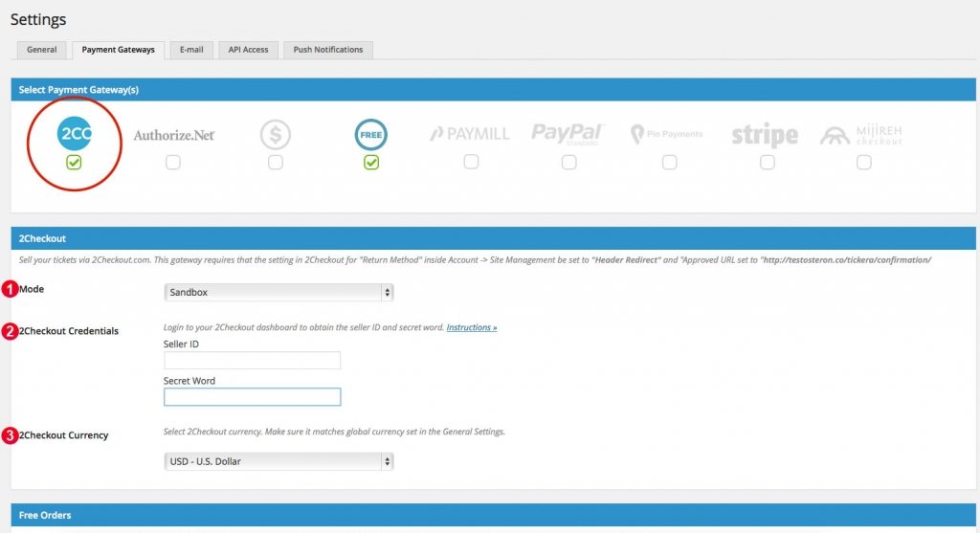Enable the Stripe gateway checkbox
This screenshot has width=980, height=533.
tap(768, 163)
